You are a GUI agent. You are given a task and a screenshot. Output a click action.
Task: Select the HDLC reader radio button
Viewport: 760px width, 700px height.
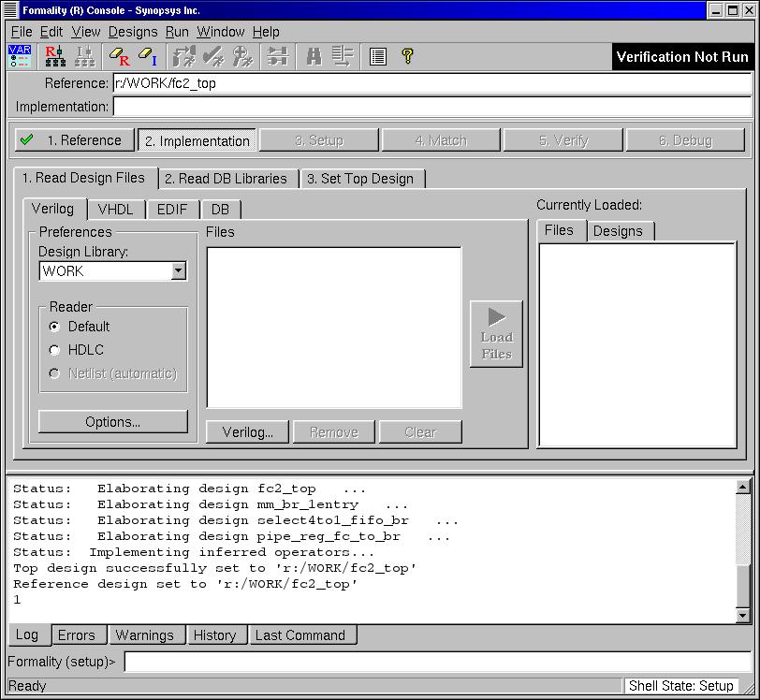pyautogui.click(x=54, y=350)
